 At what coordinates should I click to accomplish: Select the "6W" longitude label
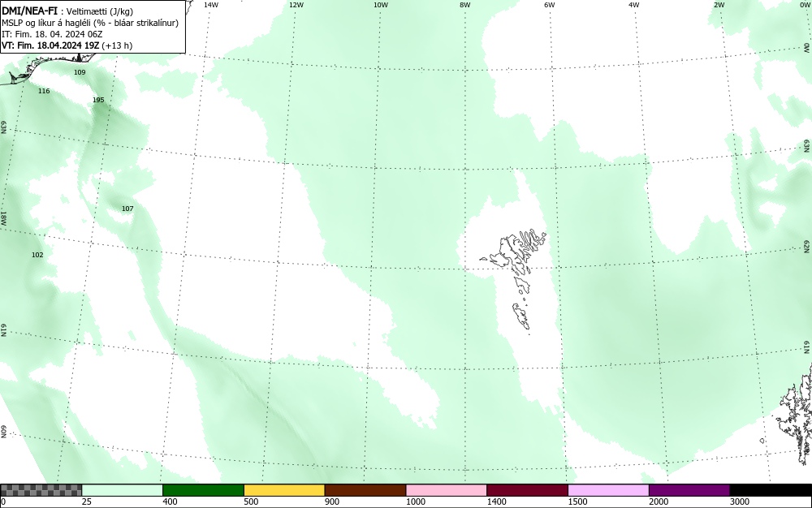[x=550, y=5]
